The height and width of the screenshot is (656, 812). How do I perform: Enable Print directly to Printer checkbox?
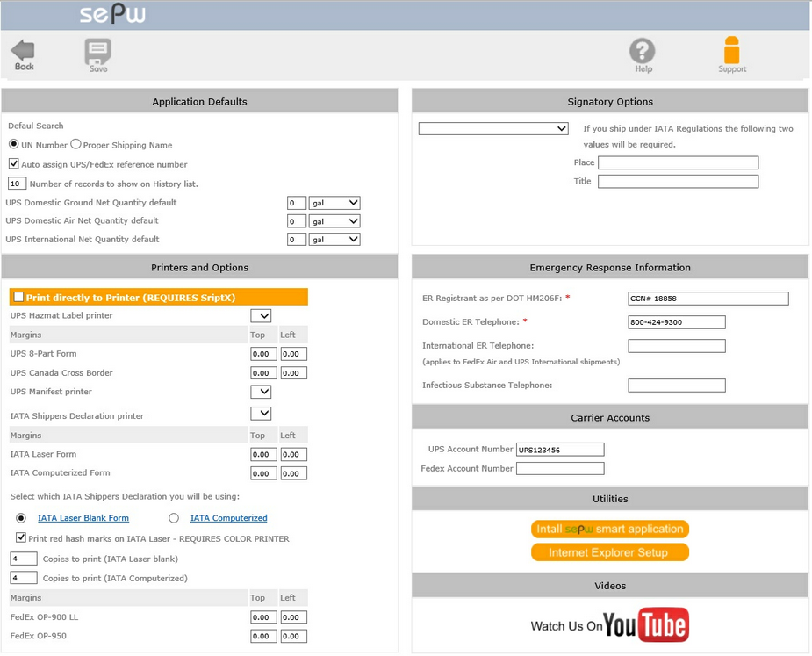coord(18,297)
